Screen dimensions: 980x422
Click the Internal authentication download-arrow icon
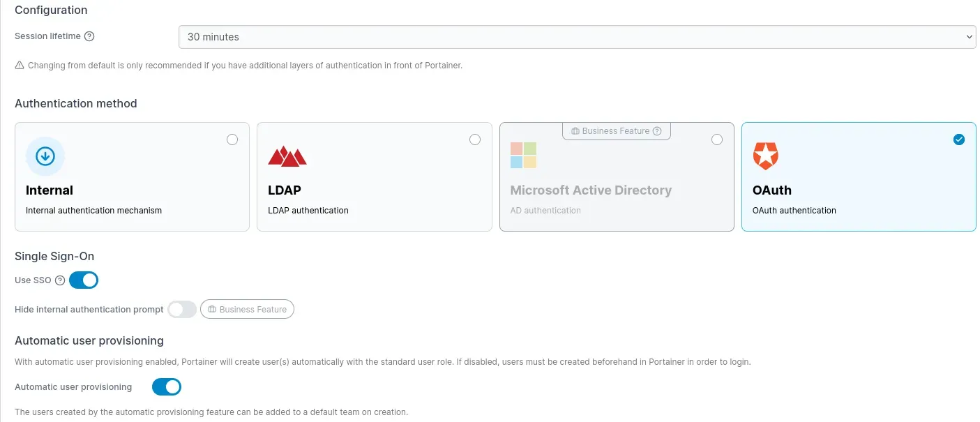pyautogui.click(x=45, y=156)
